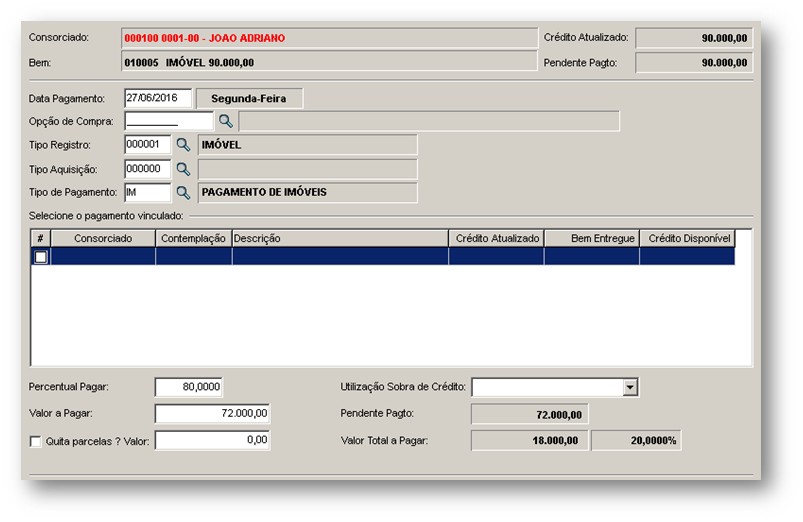Edit the Quita parcelas Valor field

click(213, 440)
